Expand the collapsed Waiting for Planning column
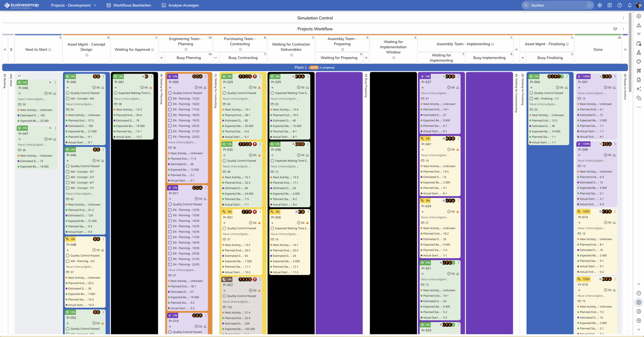Image resolution: width=644 pixels, height=337 pixels. click(x=162, y=89)
